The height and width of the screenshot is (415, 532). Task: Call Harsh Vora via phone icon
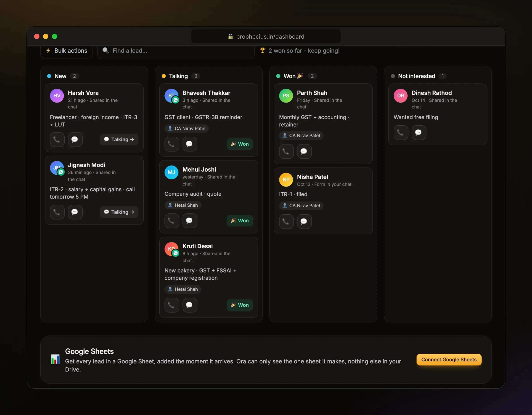pyautogui.click(x=57, y=139)
